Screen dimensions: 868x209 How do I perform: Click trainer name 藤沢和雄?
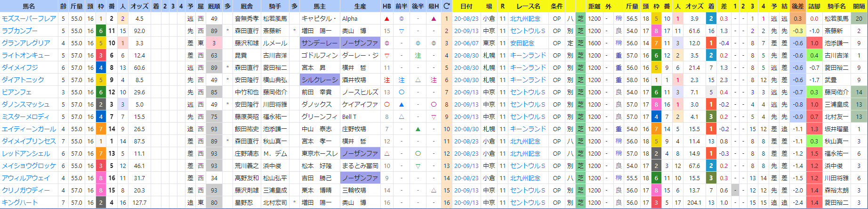[247, 43]
